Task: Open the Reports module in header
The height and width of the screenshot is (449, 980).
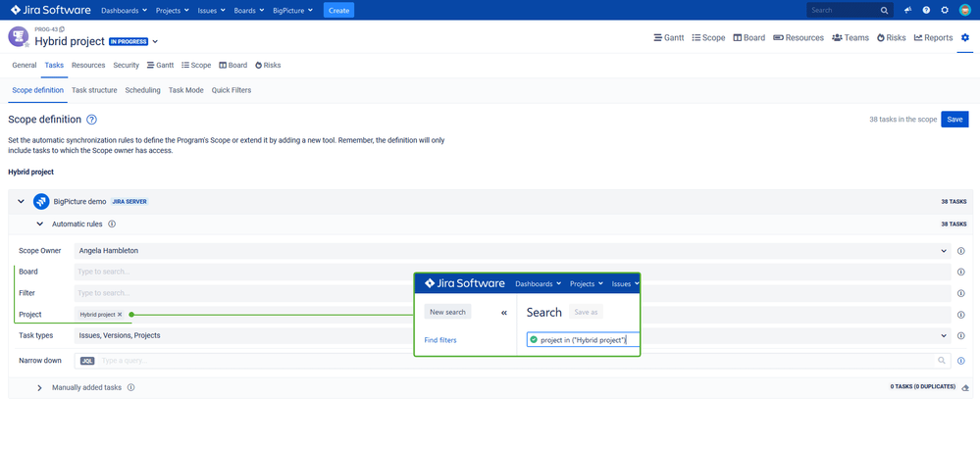Action: pyautogui.click(x=934, y=37)
